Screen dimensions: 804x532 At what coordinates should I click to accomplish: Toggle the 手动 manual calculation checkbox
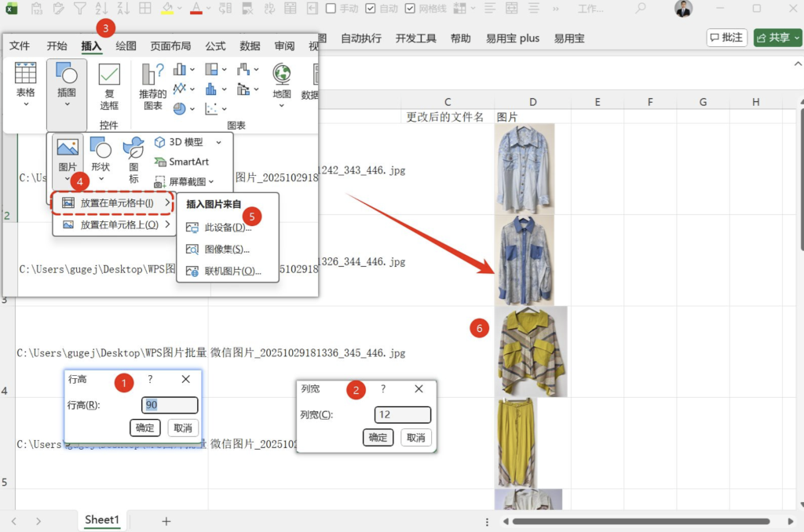331,9
